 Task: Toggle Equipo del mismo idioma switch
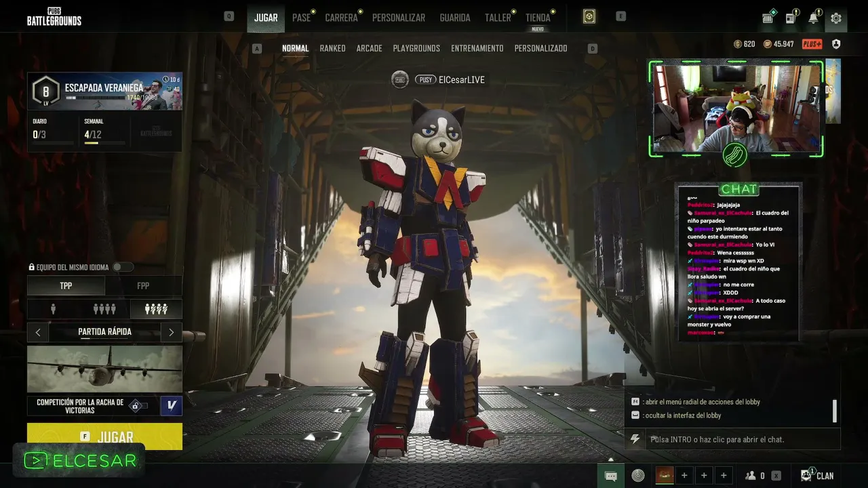123,267
